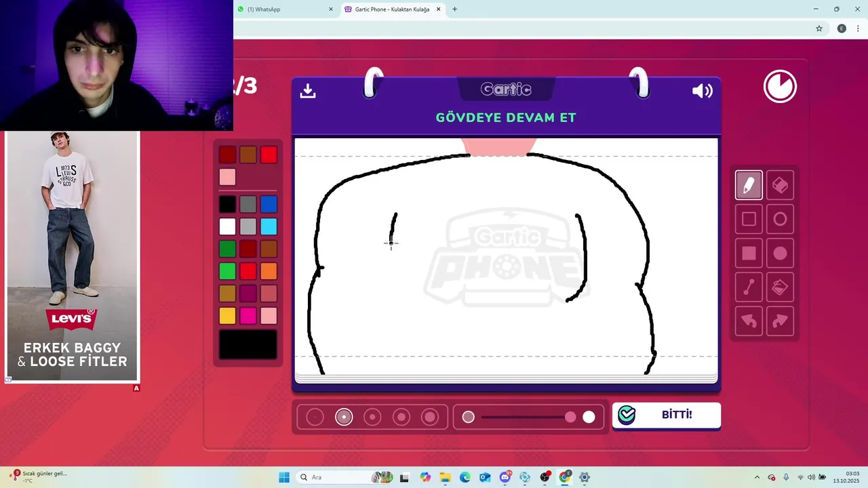Select the eraser tool

click(780, 185)
